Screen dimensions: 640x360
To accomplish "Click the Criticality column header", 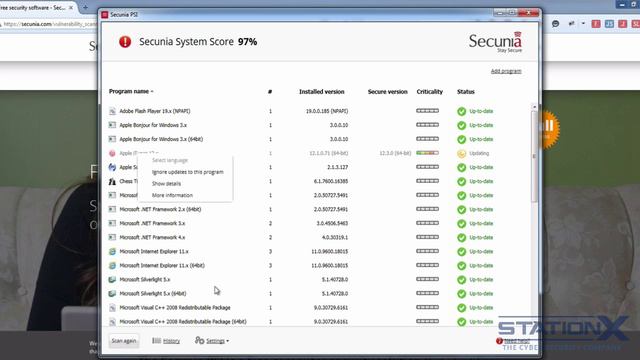I will pyautogui.click(x=430, y=92).
